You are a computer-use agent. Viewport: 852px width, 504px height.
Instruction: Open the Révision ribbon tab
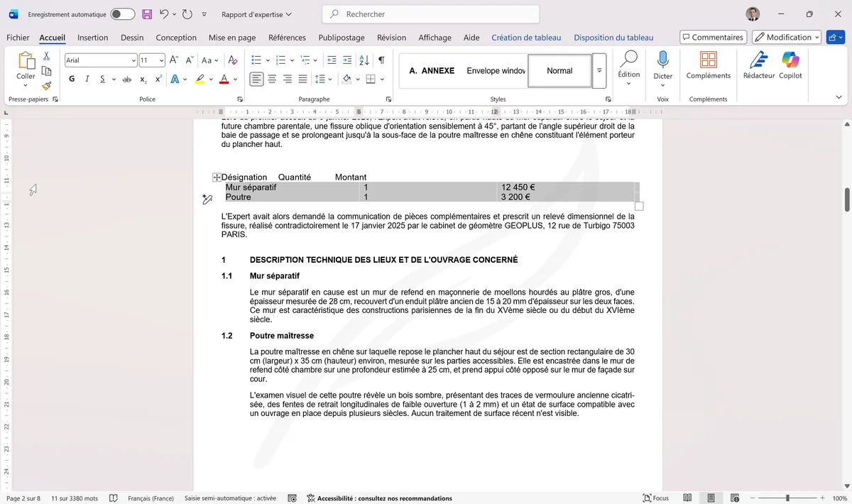(x=391, y=38)
